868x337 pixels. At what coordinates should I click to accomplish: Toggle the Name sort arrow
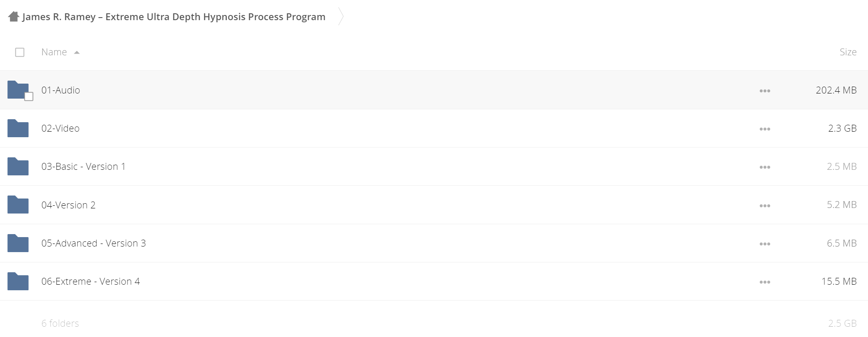[77, 52]
